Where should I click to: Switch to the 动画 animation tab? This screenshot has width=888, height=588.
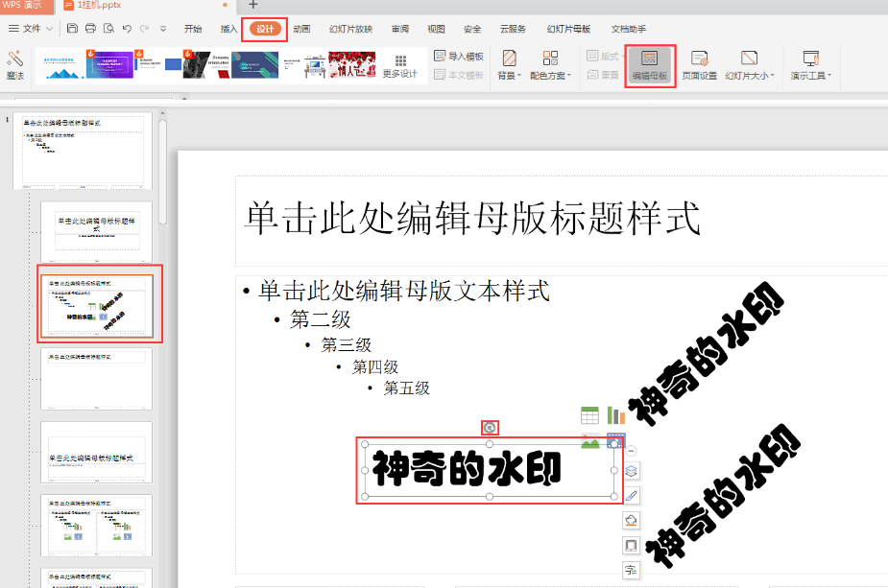coord(301,29)
